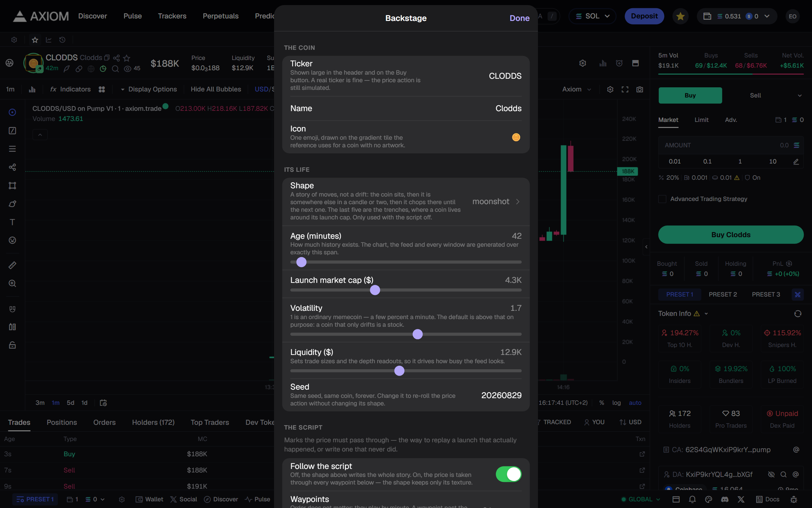The image size is (812, 508).
Task: Enable Advanced Trading Strategy checkbox
Action: coord(662,199)
